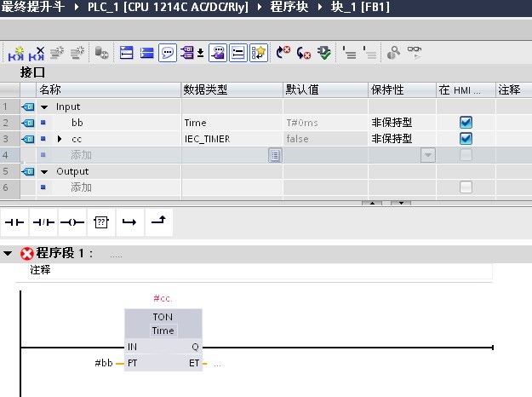Click the PLC_1 breadcrumb item
Screen dimensions: 532x397
click(x=168, y=7)
